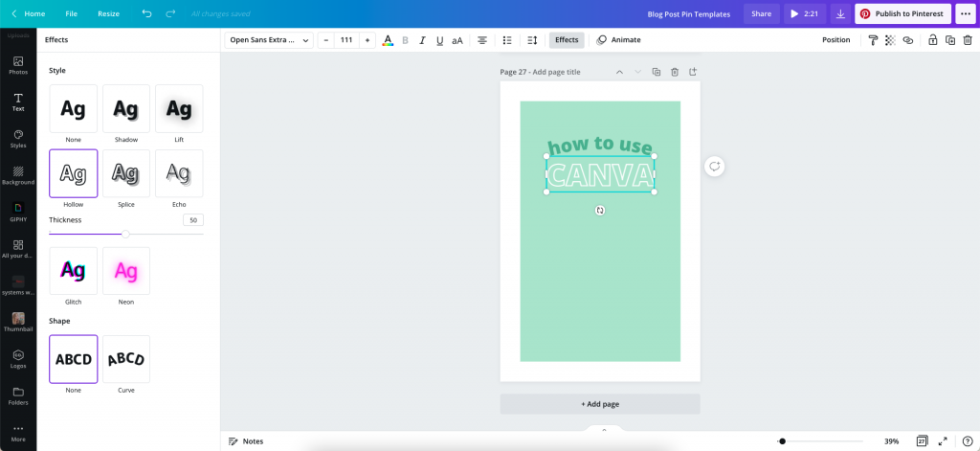Increase the font size
The image size is (980, 451).
[x=367, y=40]
